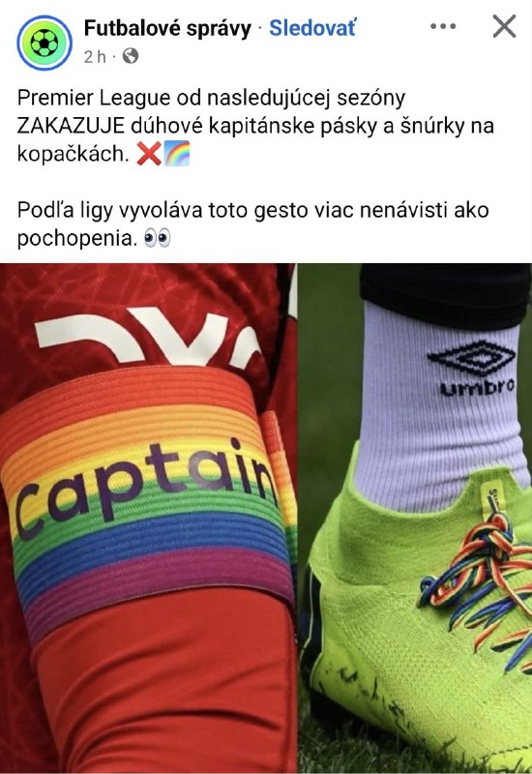Open the 2 h post timestamp
Viewport: 532px width, 774px height.
[95, 57]
